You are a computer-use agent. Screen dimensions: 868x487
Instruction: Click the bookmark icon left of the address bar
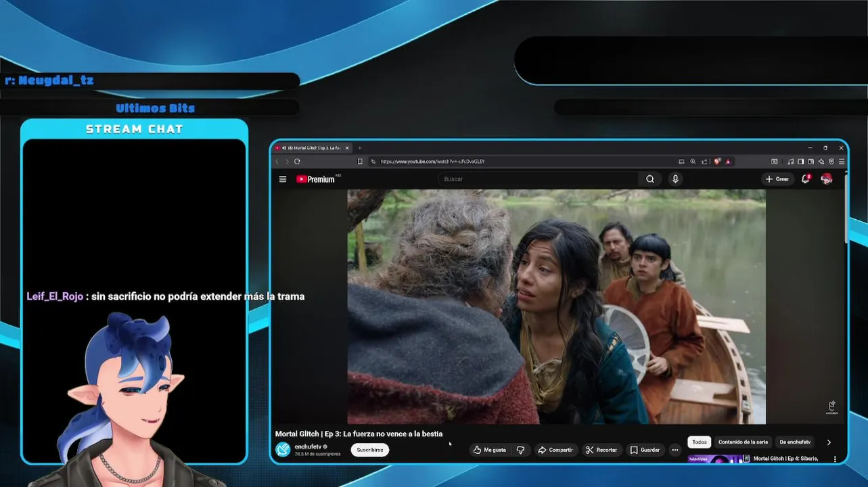(x=361, y=162)
